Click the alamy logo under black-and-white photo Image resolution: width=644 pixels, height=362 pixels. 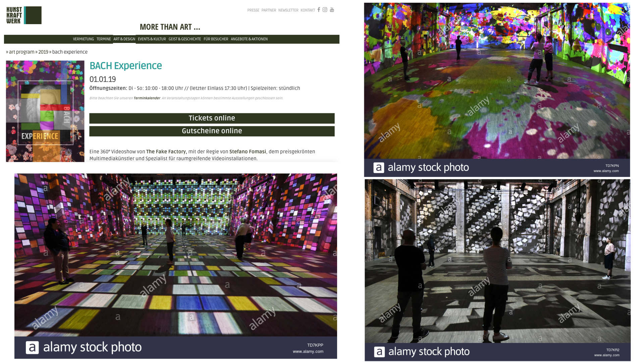(x=379, y=352)
